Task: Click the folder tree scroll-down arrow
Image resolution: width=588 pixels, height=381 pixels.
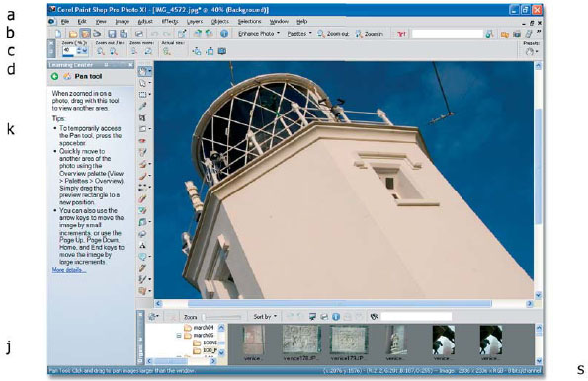Action: click(x=221, y=353)
